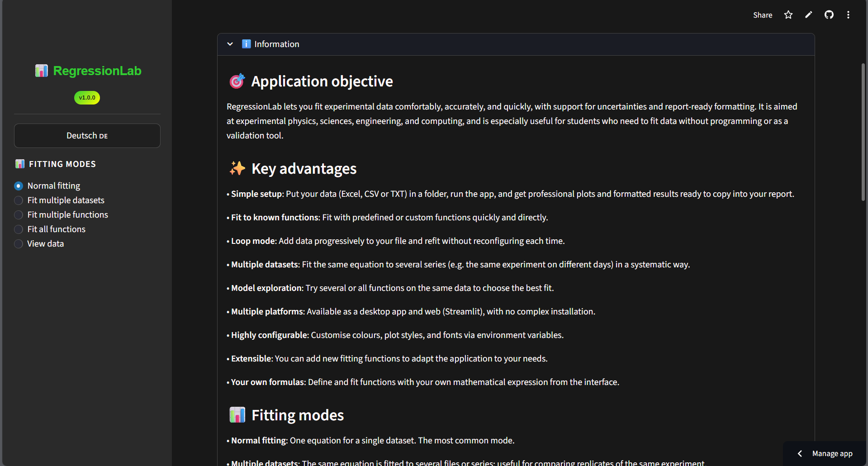Open the GitHub repository icon

(829, 15)
